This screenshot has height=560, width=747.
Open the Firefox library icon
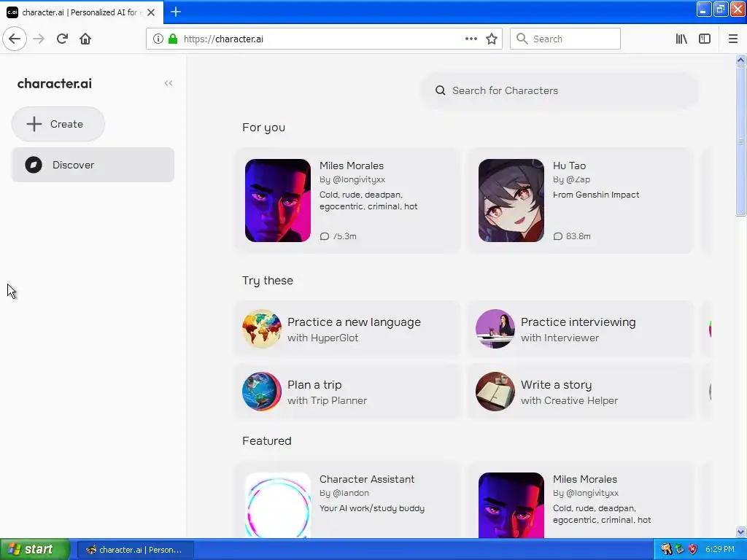click(x=681, y=39)
